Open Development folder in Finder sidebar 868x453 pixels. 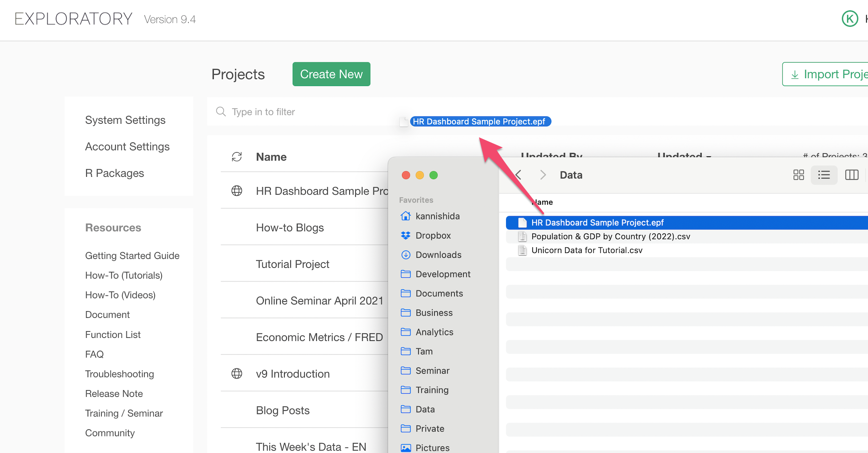pyautogui.click(x=436, y=274)
